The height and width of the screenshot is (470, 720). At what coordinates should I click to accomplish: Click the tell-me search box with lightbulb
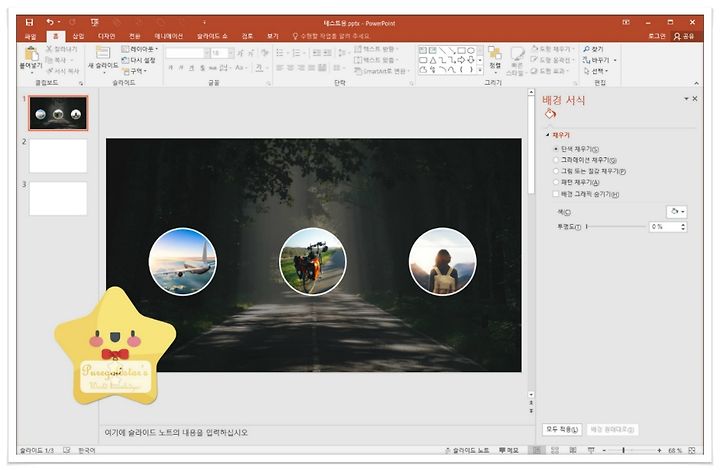pos(332,36)
